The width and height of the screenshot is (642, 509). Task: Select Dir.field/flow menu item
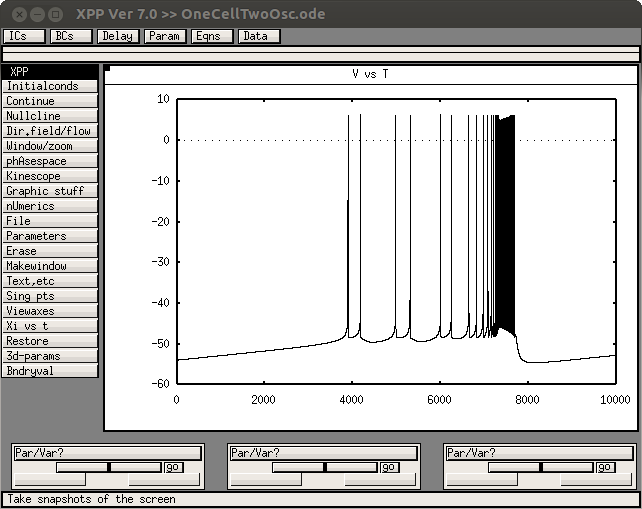click(50, 131)
